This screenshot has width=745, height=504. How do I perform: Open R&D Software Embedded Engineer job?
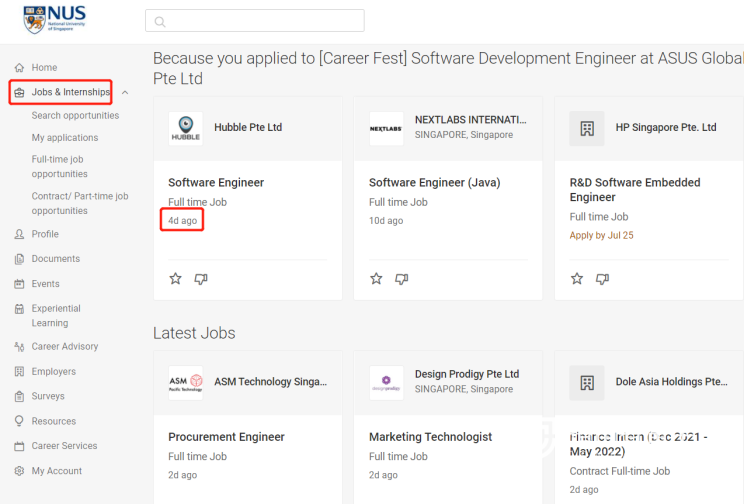coord(635,190)
